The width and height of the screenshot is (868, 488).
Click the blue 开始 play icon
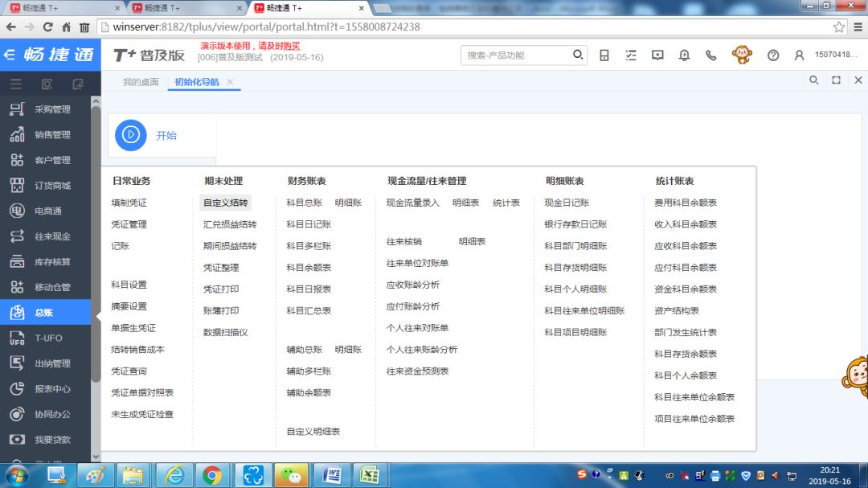pos(131,135)
